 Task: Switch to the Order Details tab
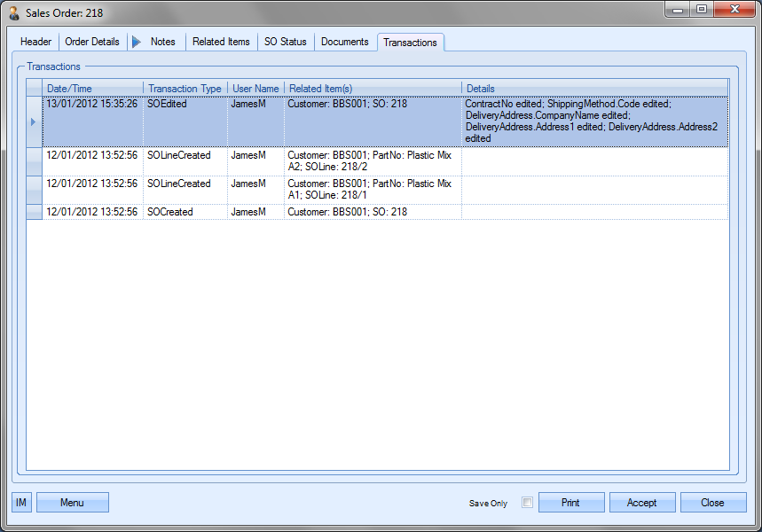click(x=92, y=42)
